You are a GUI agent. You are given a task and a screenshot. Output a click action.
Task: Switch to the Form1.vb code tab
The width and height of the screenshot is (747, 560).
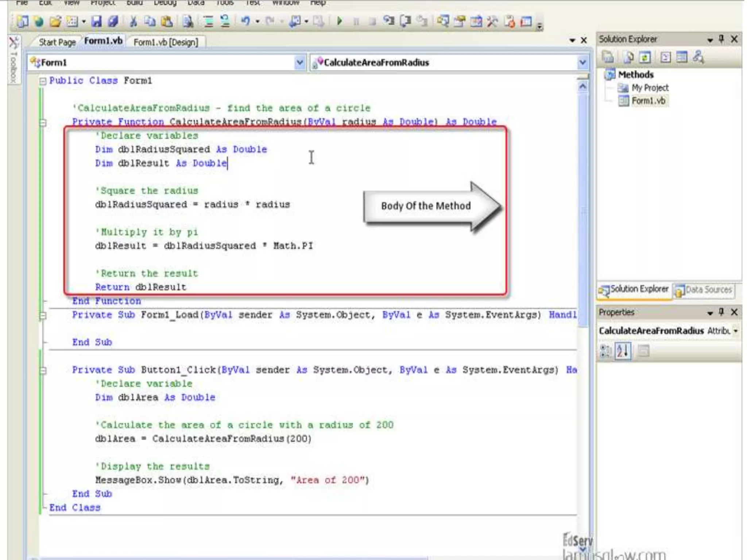coord(103,41)
